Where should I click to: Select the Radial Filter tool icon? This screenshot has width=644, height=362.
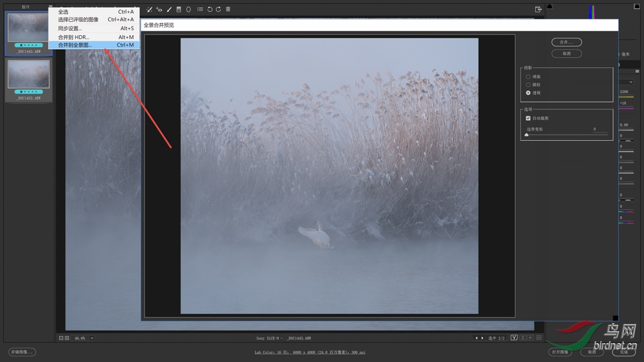pyautogui.click(x=188, y=9)
